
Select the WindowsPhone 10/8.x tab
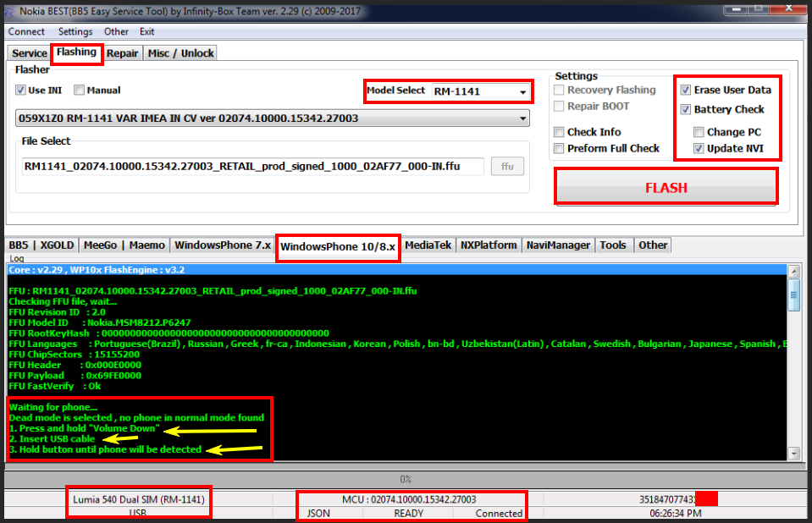click(x=338, y=247)
